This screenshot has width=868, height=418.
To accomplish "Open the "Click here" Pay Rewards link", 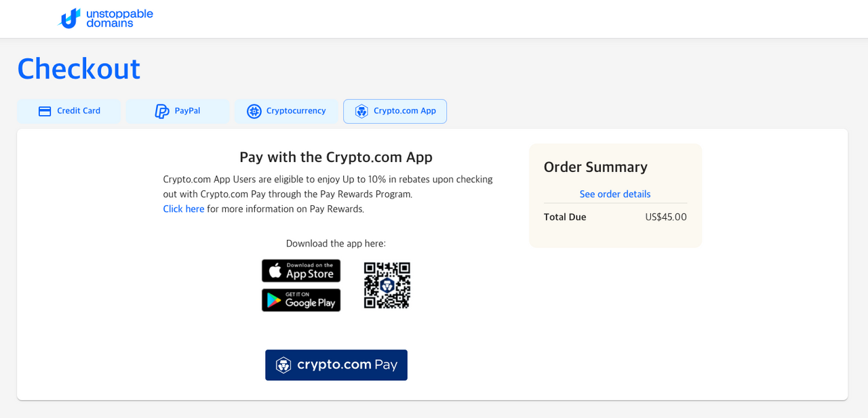I will click(183, 209).
